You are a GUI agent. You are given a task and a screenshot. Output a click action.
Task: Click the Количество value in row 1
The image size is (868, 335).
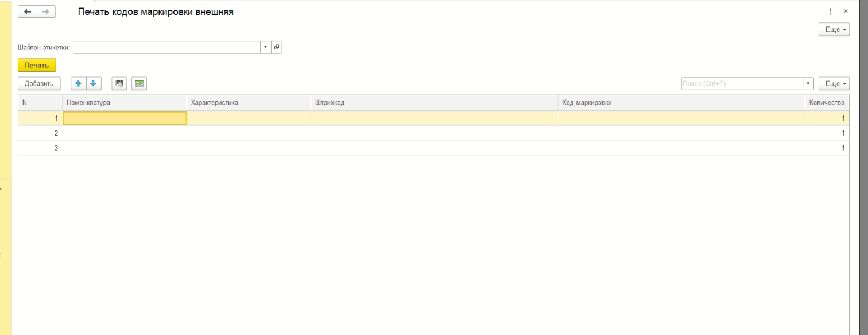[827, 118]
